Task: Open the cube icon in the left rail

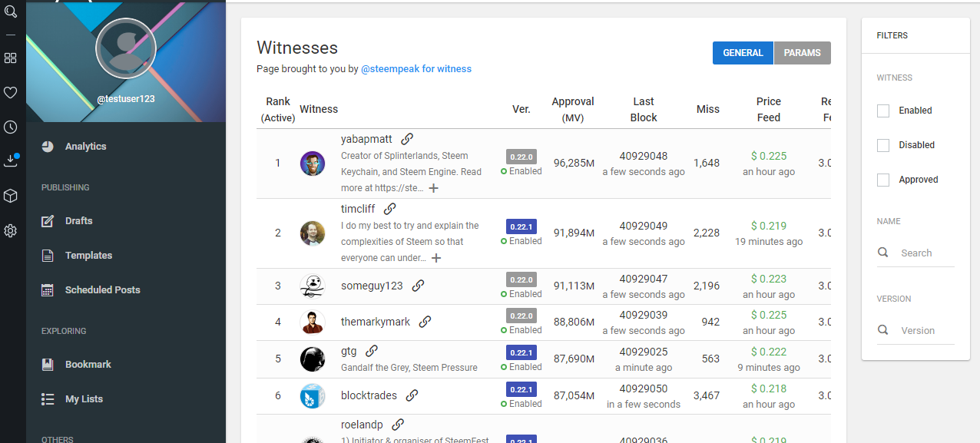Action: (11, 196)
